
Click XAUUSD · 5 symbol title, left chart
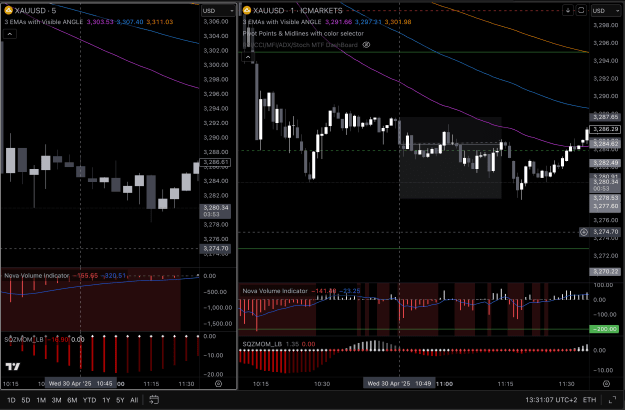(35, 10)
